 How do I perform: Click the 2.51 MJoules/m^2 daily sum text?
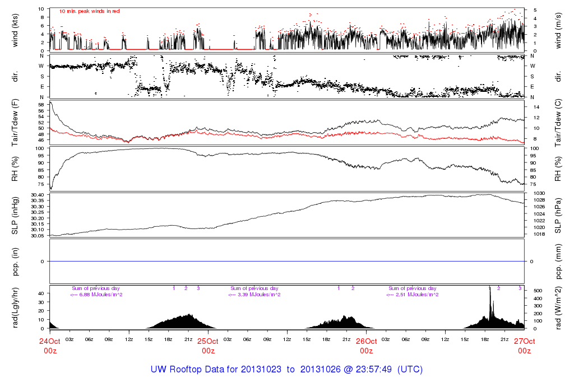coord(413,295)
